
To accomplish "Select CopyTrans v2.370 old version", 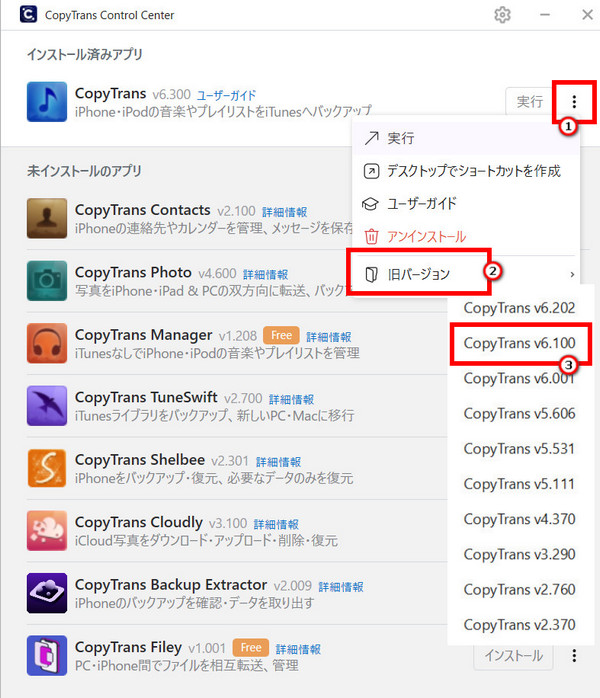I will (x=520, y=625).
